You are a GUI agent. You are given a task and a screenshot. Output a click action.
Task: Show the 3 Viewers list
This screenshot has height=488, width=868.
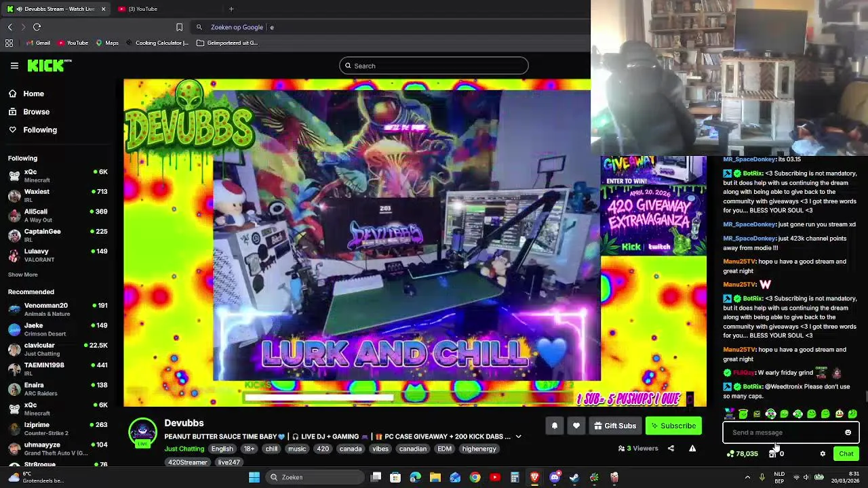(x=638, y=448)
